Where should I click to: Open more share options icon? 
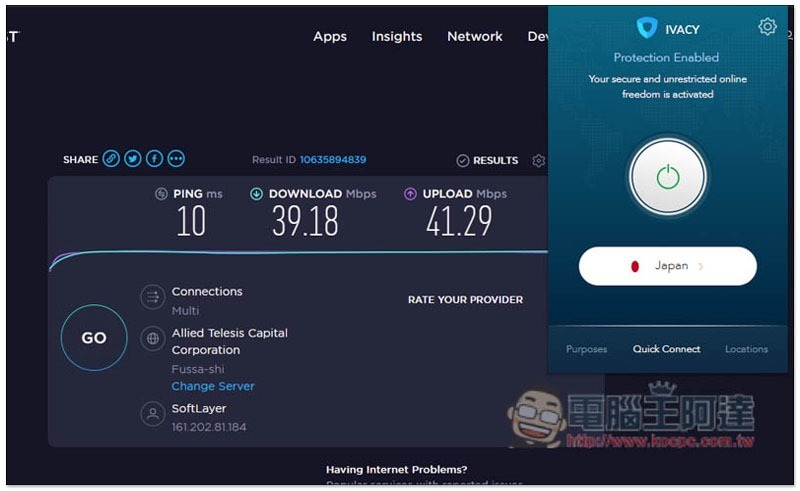[177, 159]
